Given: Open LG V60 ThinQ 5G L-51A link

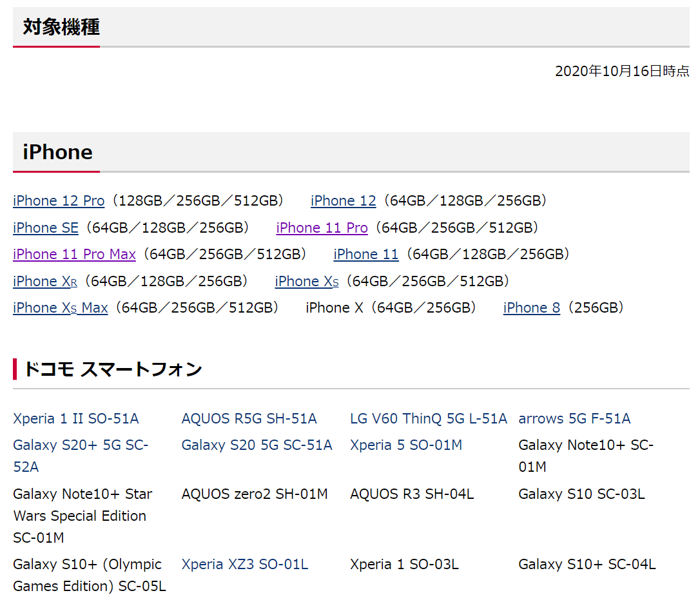Looking at the screenshot, I should (429, 418).
